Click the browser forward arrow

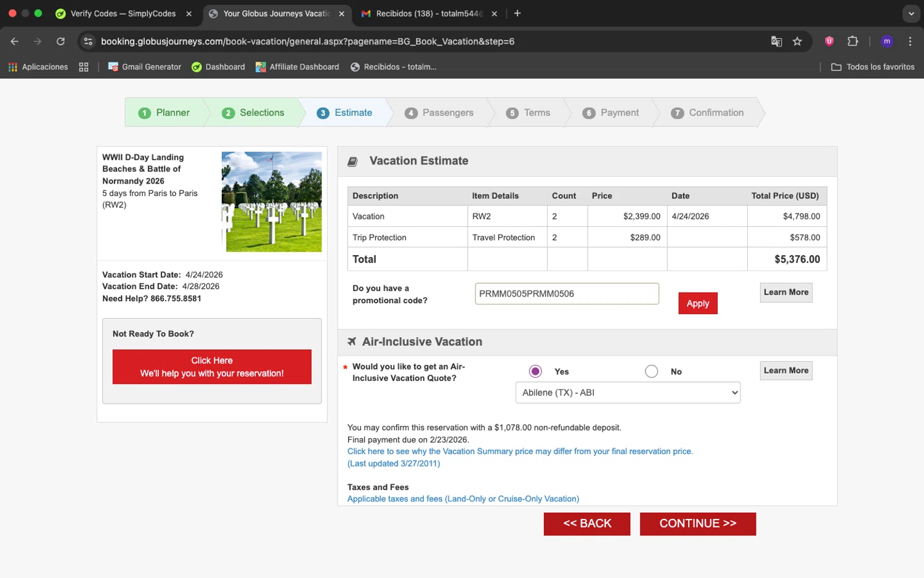pyautogui.click(x=38, y=41)
